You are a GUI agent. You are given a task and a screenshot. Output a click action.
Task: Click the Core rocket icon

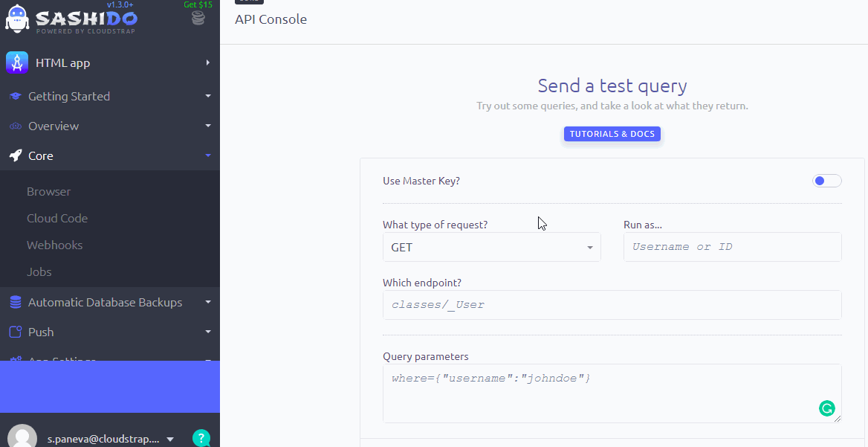click(x=16, y=155)
